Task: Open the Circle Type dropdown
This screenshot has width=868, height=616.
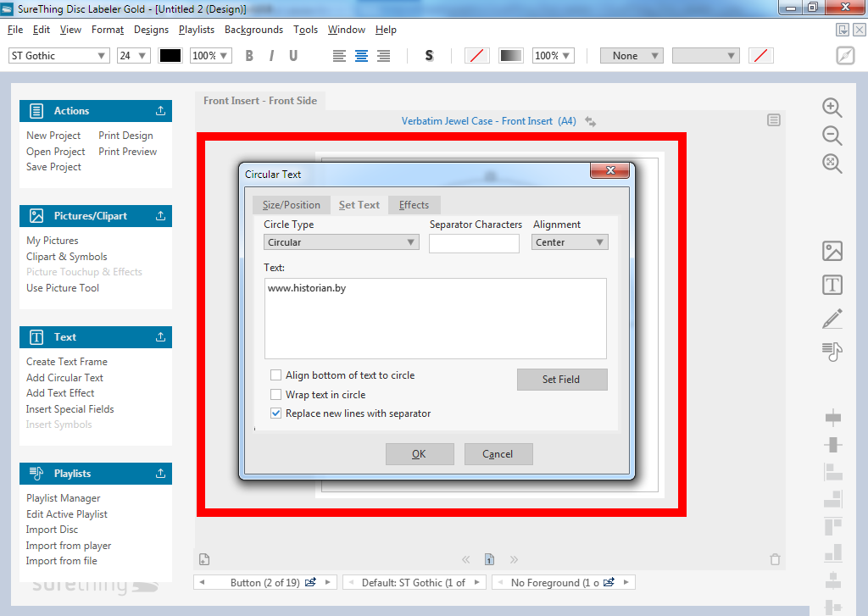Action: [341, 242]
